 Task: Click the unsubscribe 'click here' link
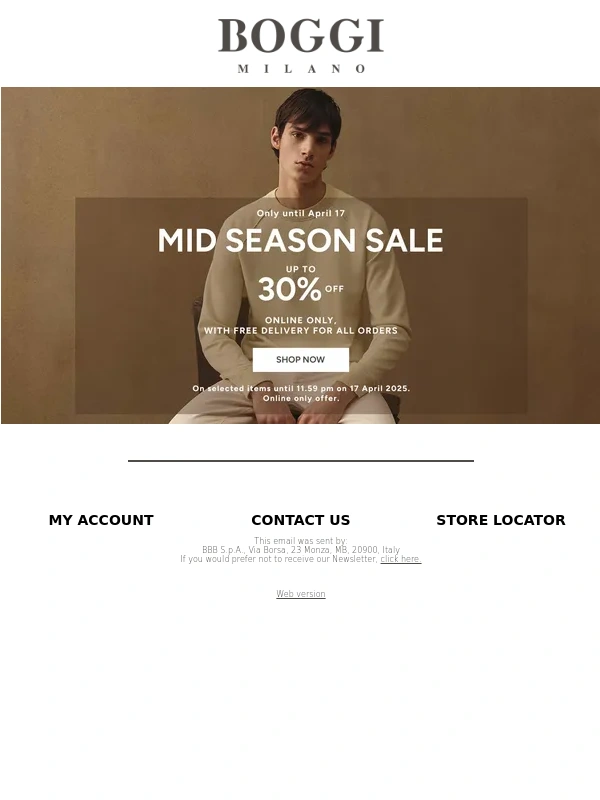(401, 559)
